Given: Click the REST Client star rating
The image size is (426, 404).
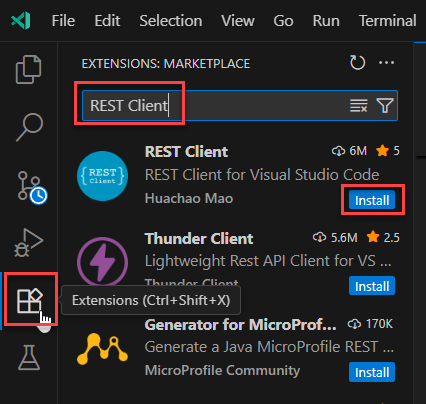Looking at the screenshot, I should (388, 151).
